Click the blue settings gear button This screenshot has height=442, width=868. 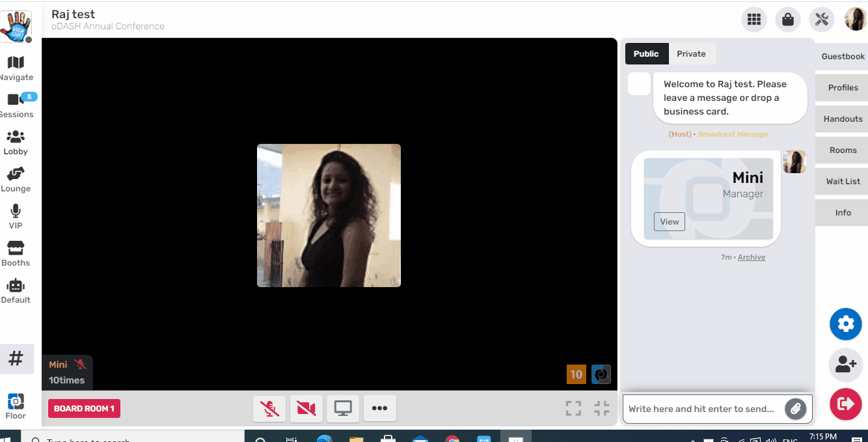coord(846,324)
